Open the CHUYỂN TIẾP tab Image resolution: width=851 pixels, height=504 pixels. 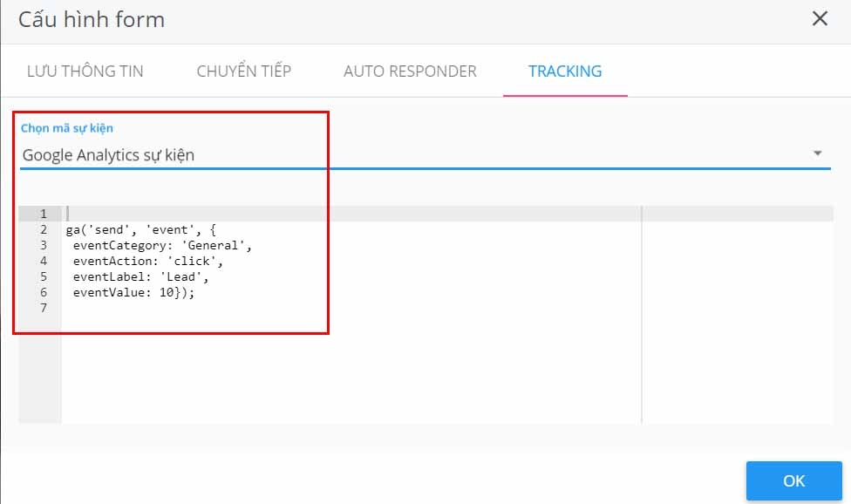(244, 72)
